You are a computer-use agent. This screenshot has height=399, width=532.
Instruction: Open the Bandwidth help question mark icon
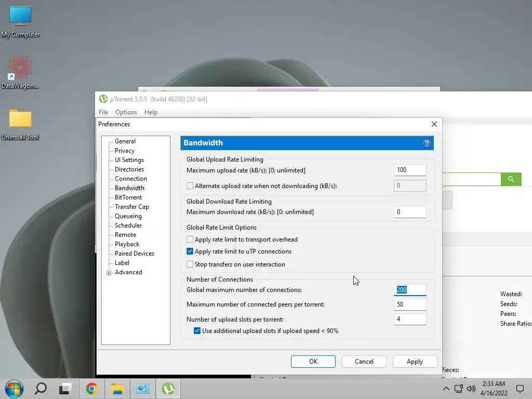pos(427,143)
